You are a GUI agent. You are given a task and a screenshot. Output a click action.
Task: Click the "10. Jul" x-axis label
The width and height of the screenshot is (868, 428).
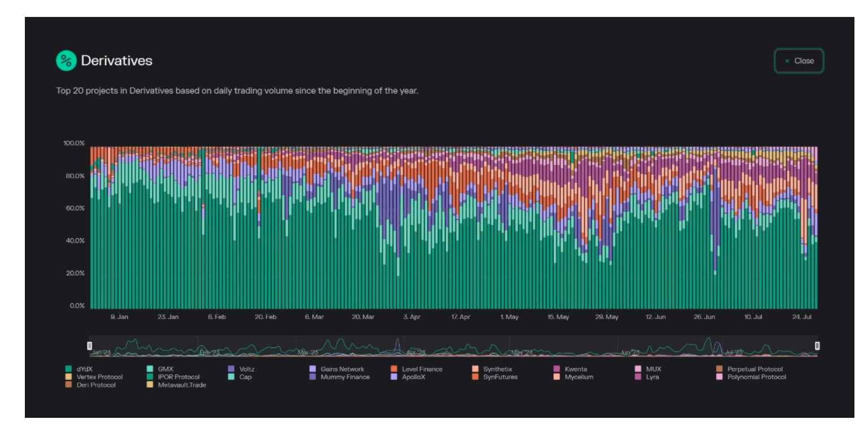753,317
